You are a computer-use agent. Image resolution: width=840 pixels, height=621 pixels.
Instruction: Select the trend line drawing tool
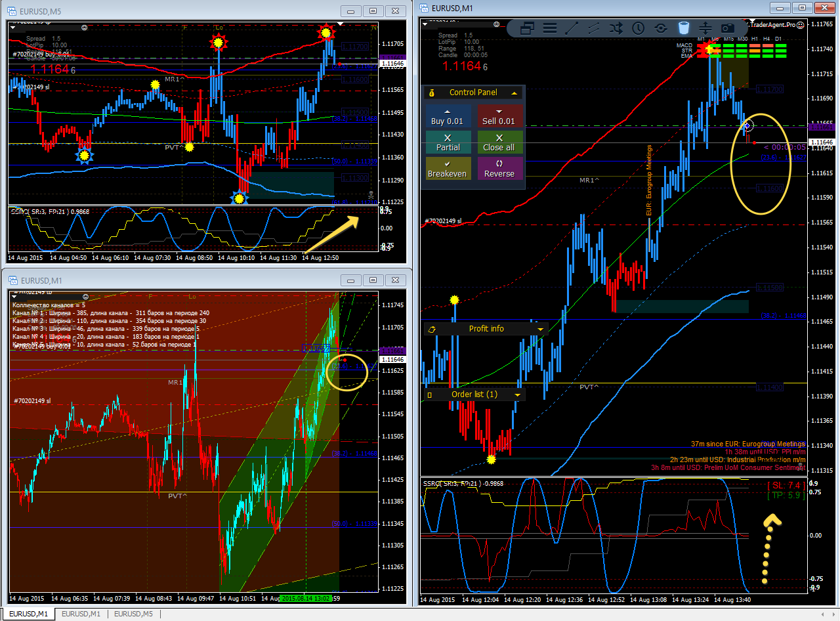coord(572,28)
